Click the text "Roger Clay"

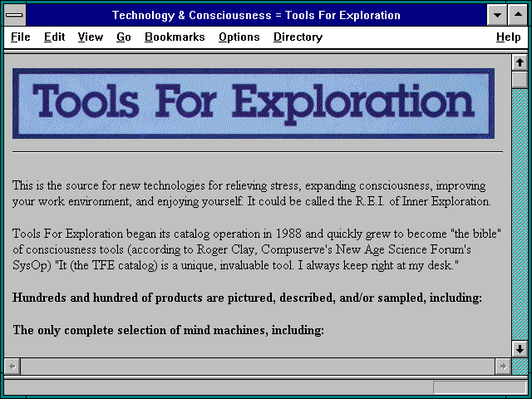tap(225, 249)
